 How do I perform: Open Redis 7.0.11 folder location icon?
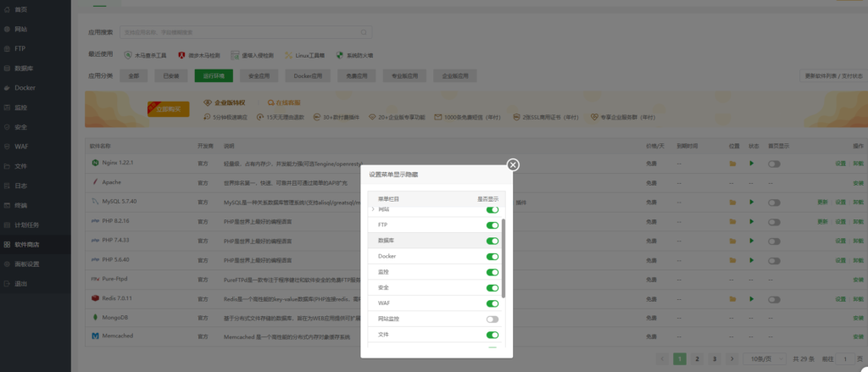[x=732, y=299]
